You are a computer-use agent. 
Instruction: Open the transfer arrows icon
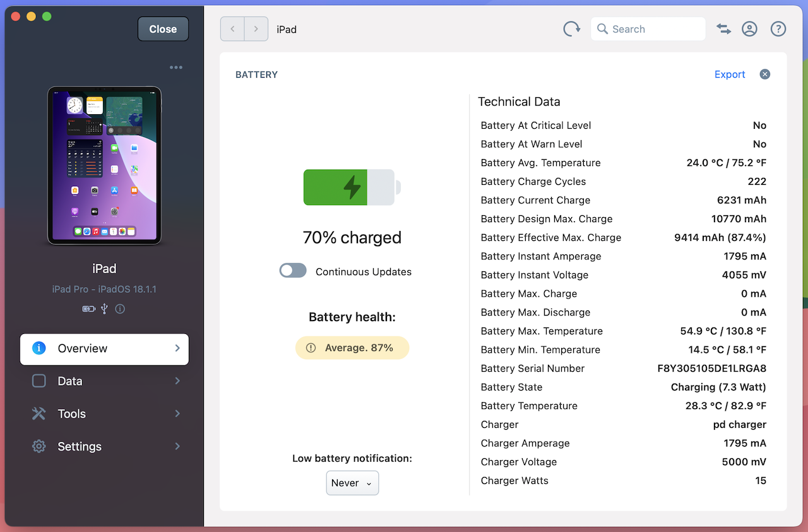click(x=723, y=29)
